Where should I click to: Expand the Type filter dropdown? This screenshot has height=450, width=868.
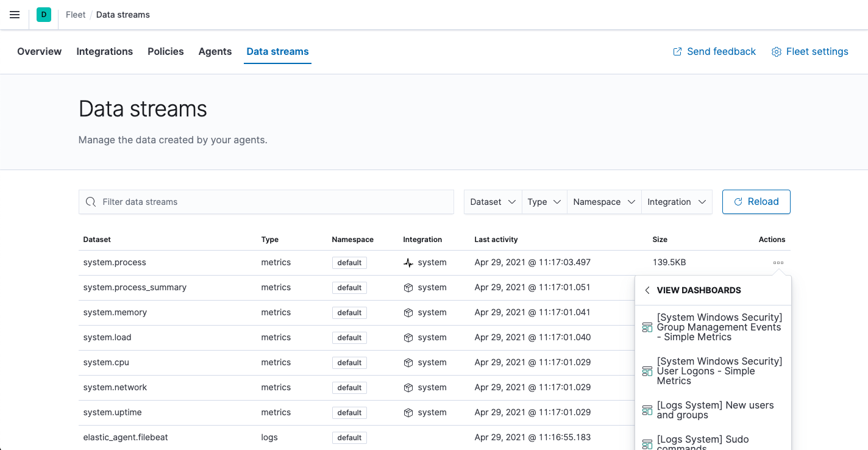click(x=544, y=201)
